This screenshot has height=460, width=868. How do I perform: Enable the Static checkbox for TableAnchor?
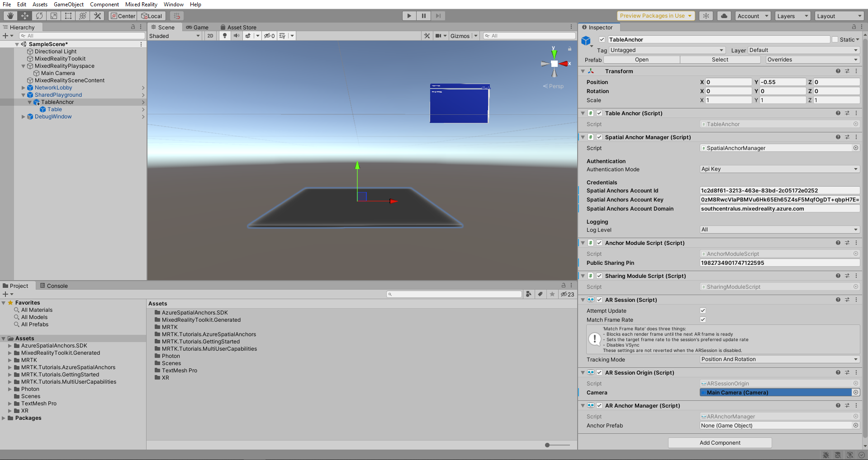coord(835,39)
